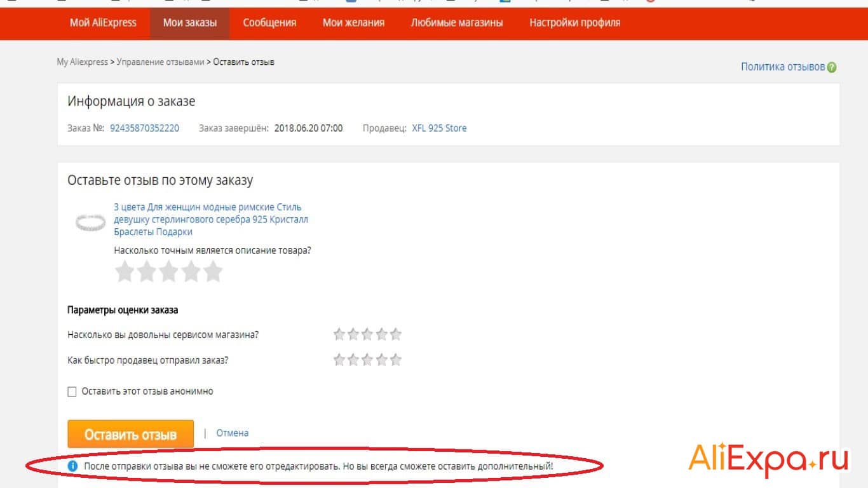Rate product description five stars
This screenshot has width=868, height=488.
coord(213,272)
